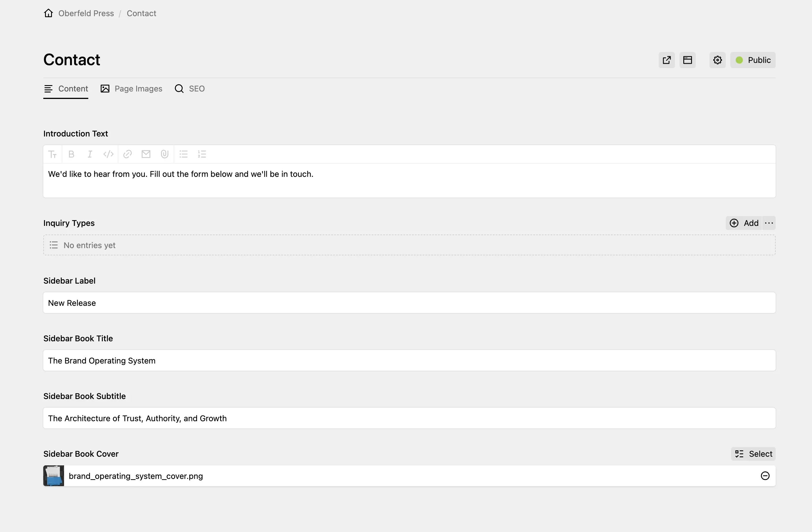Image resolution: width=812 pixels, height=532 pixels.
Task: Open Inquiry Types more options menu
Action: tap(769, 223)
